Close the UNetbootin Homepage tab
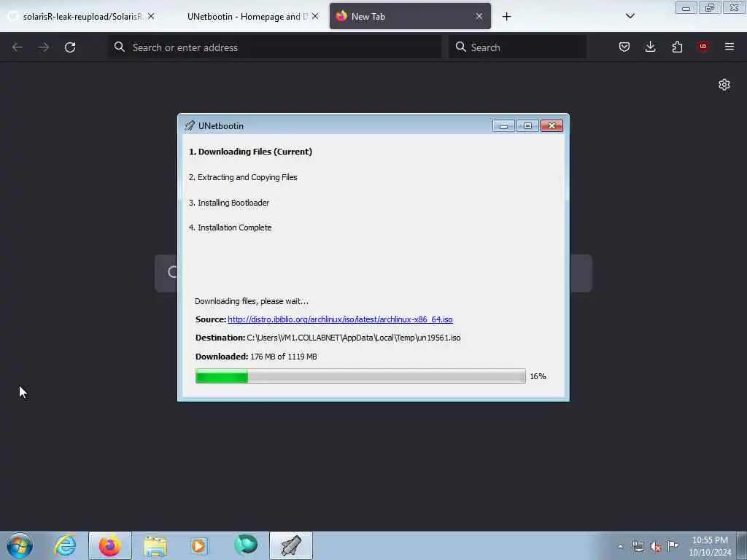Image resolution: width=747 pixels, height=560 pixels. [x=315, y=17]
